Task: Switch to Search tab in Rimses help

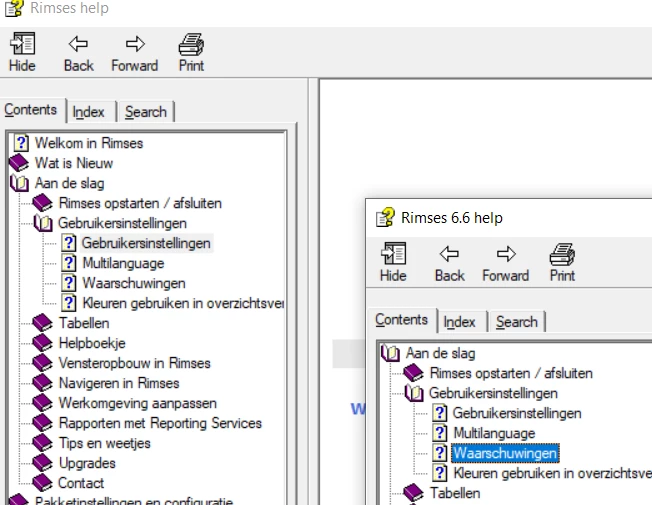Action: [146, 112]
